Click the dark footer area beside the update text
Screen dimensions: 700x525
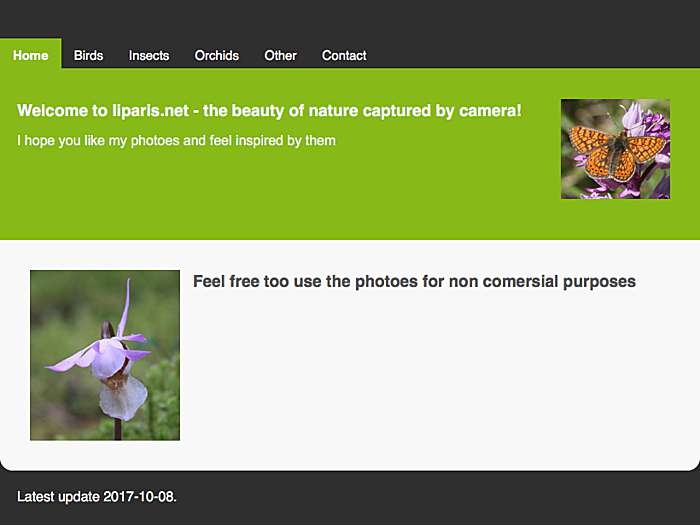[438, 496]
